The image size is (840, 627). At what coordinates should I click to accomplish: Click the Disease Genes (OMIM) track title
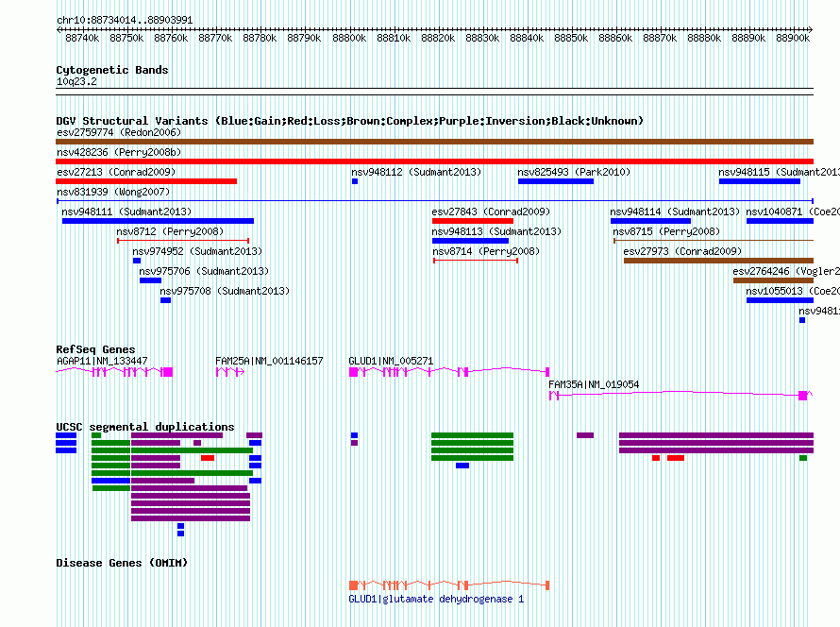[122, 563]
